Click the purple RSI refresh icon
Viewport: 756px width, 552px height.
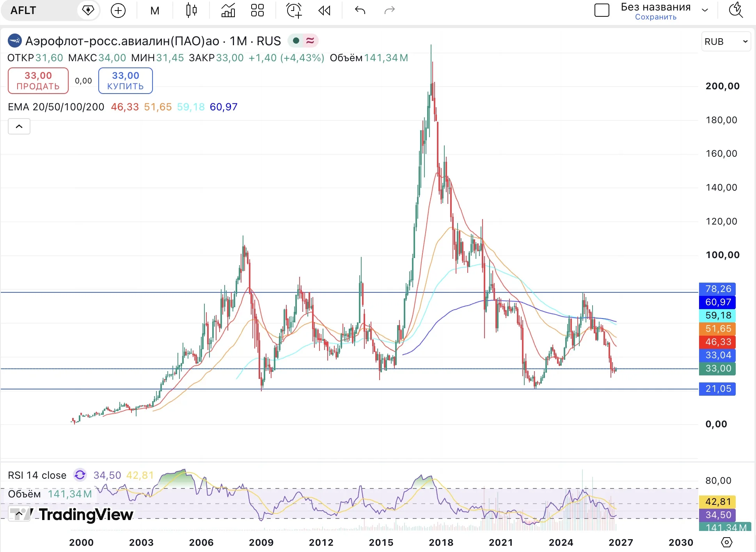[x=80, y=475]
